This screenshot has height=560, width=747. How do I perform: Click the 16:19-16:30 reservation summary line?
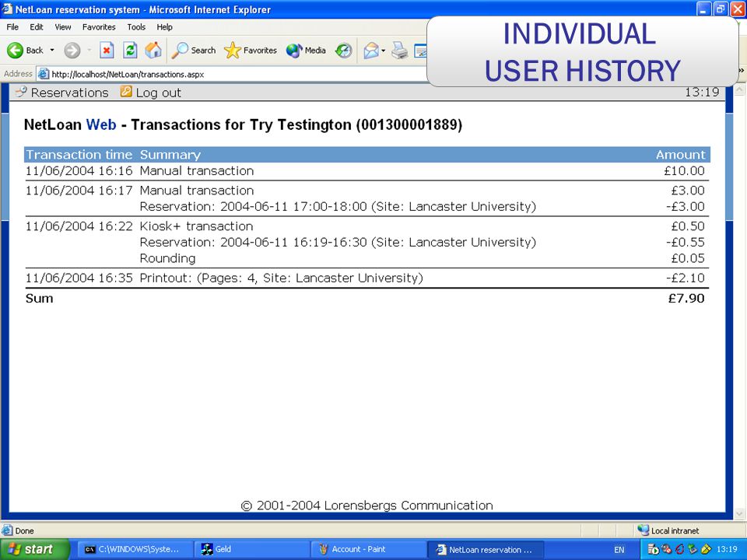point(338,243)
